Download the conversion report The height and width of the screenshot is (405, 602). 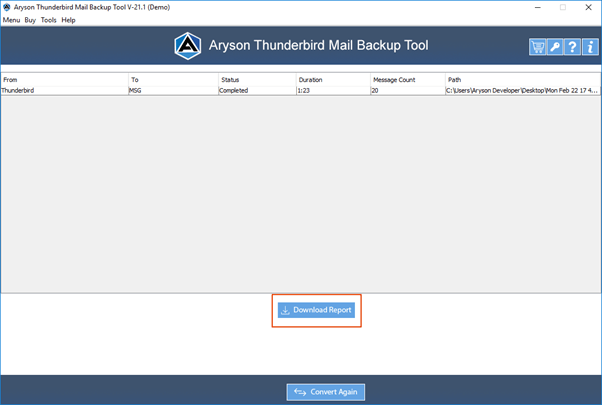pos(316,310)
